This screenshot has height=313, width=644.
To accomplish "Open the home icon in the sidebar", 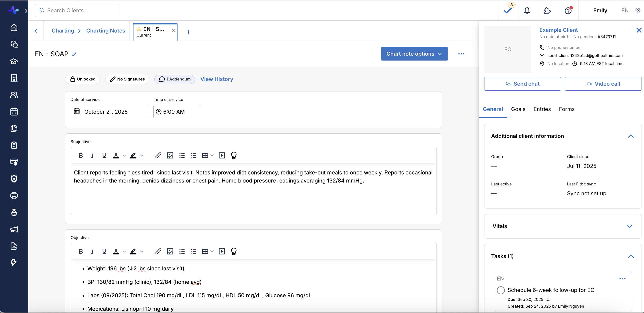I will (14, 27).
